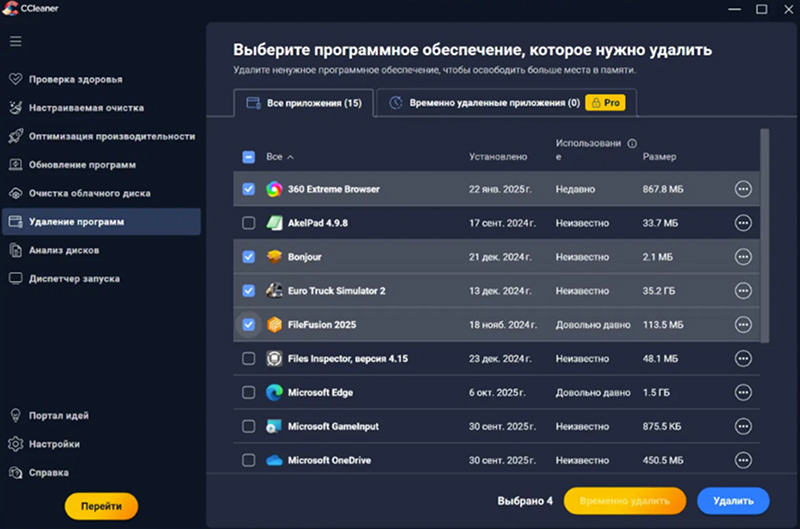This screenshot has height=529, width=800.
Task: Check the AkelPad 4.9.8 checkbox
Action: coord(248,223)
